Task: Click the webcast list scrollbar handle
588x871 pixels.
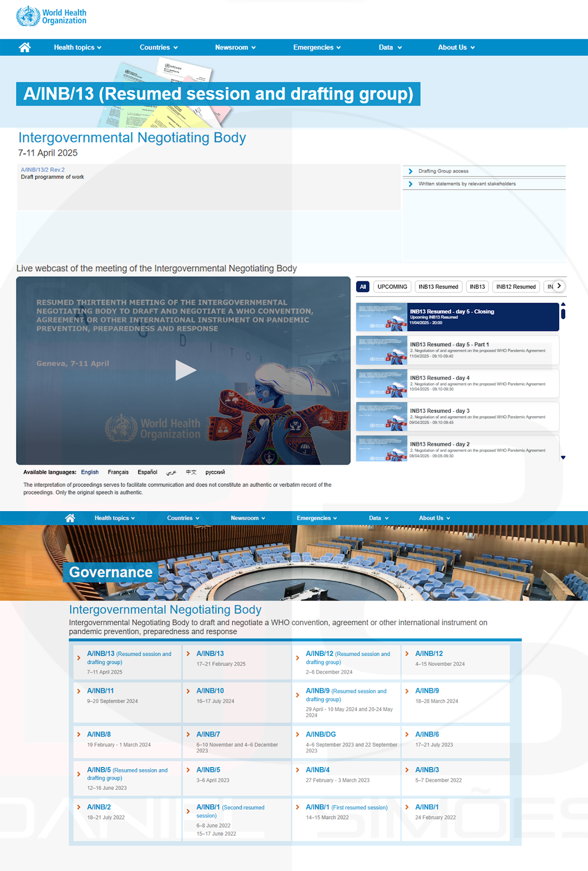Action: 563,314
